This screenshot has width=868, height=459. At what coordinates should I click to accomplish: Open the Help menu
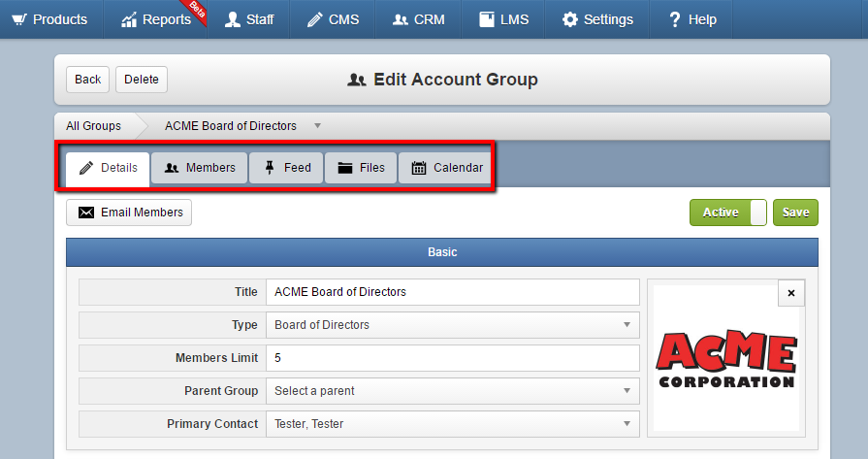[691, 19]
